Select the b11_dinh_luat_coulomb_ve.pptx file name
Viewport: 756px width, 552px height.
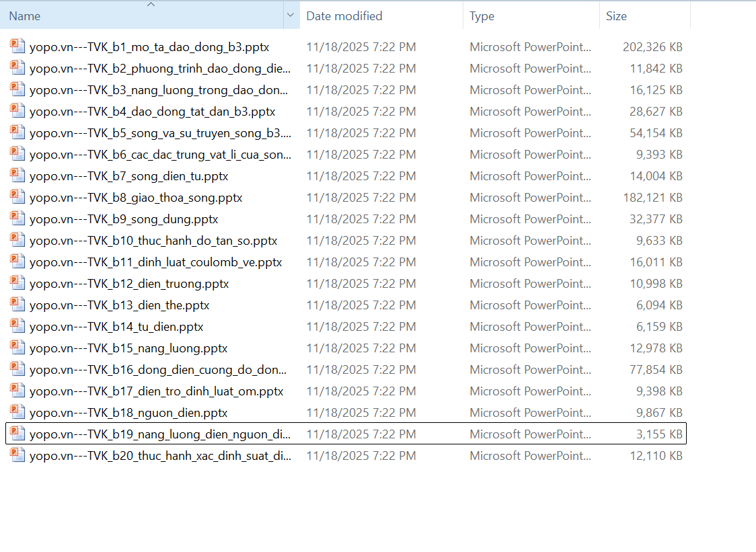[155, 262]
